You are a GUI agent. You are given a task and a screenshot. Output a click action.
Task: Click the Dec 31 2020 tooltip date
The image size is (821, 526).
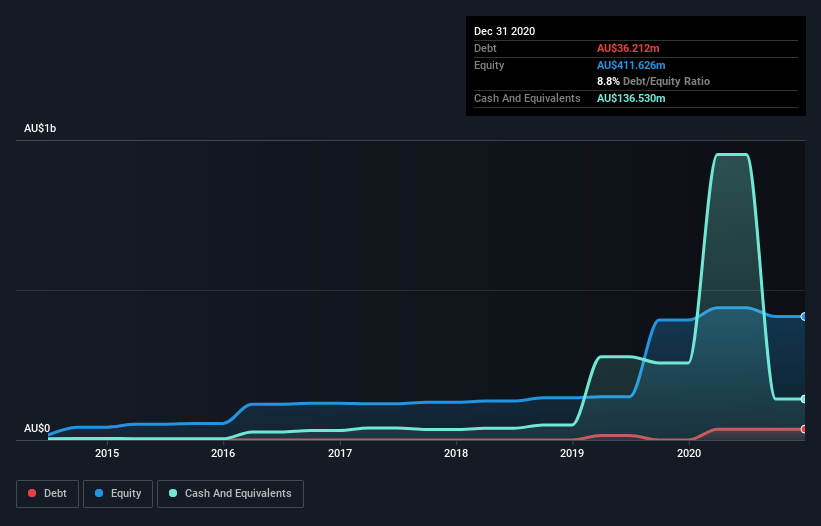(504, 31)
